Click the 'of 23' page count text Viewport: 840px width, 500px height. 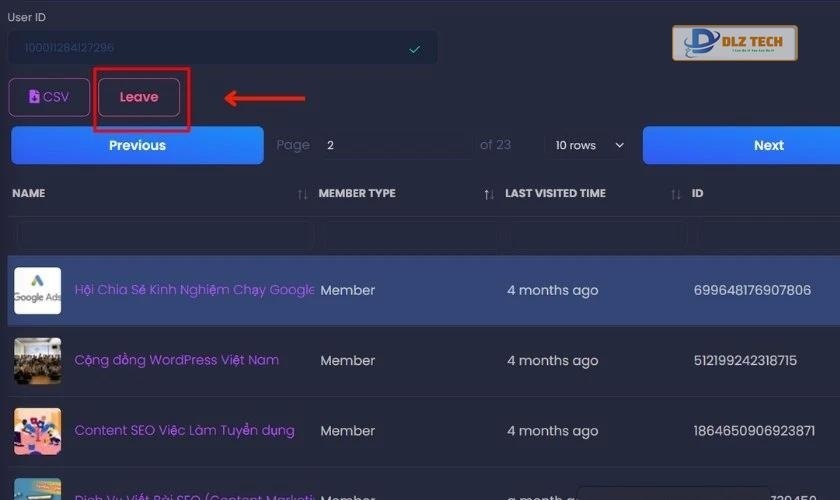click(496, 145)
